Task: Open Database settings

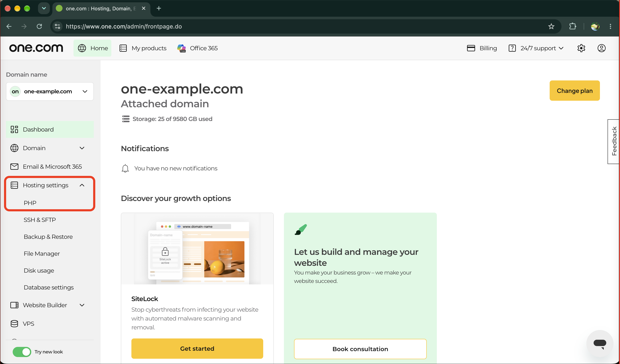Action: click(x=49, y=288)
